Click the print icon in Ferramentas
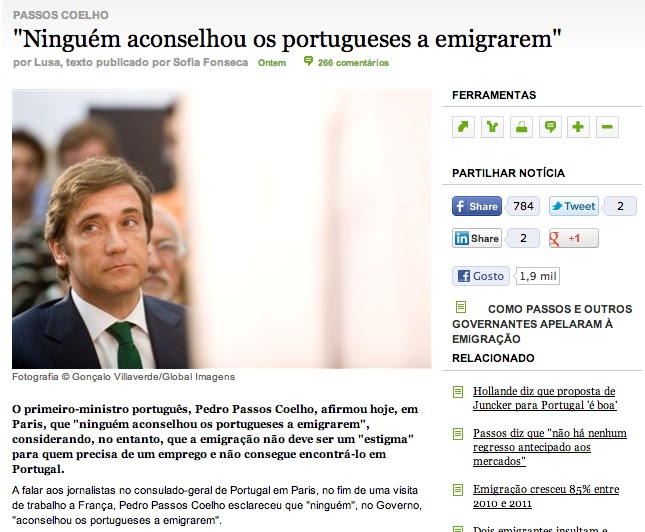 (x=521, y=127)
